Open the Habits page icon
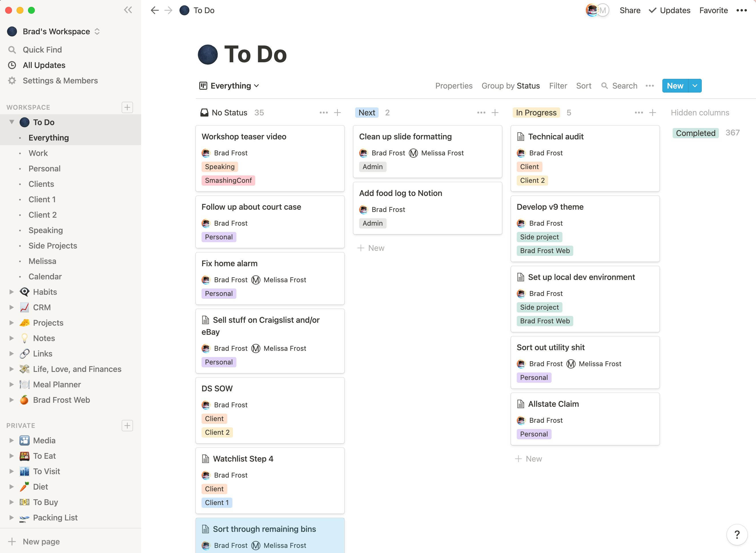Viewport: 756px width, 553px height. click(25, 292)
